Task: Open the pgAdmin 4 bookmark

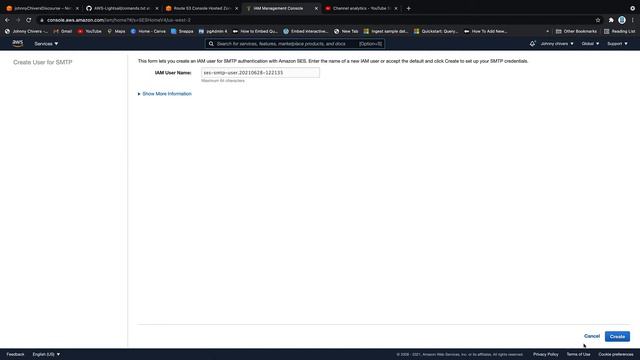Action: tap(213, 31)
